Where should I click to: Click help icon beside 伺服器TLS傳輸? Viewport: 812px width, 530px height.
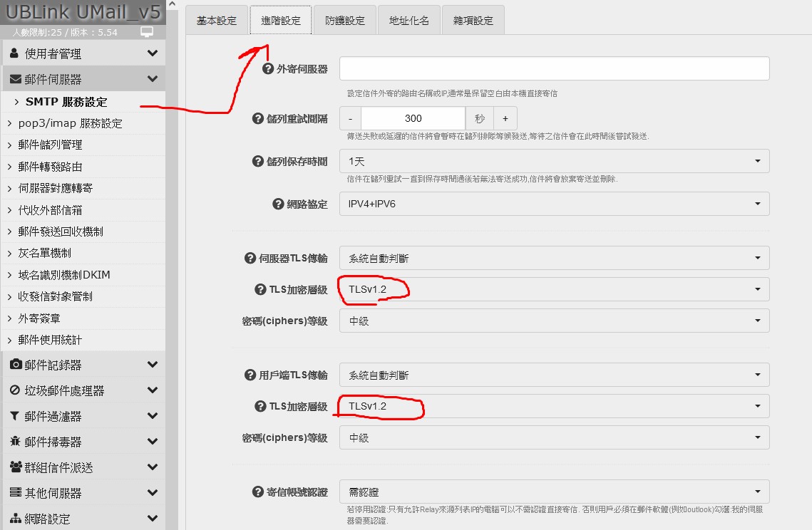(250, 259)
